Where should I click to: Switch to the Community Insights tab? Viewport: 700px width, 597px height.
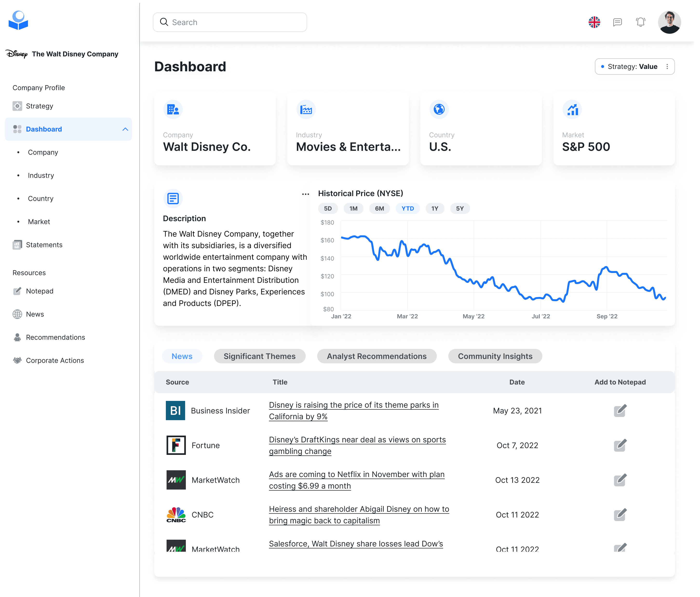[495, 356]
